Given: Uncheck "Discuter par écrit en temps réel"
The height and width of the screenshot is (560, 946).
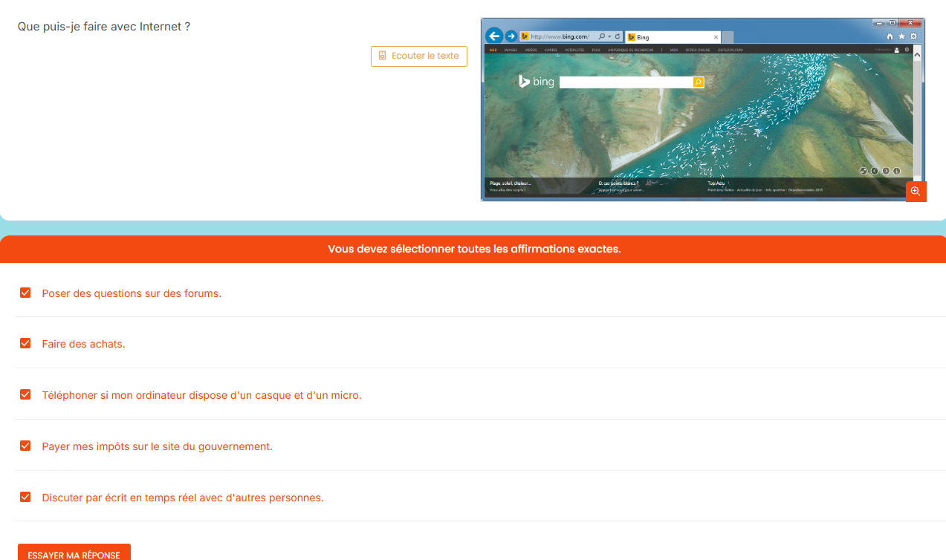Looking at the screenshot, I should [x=25, y=497].
